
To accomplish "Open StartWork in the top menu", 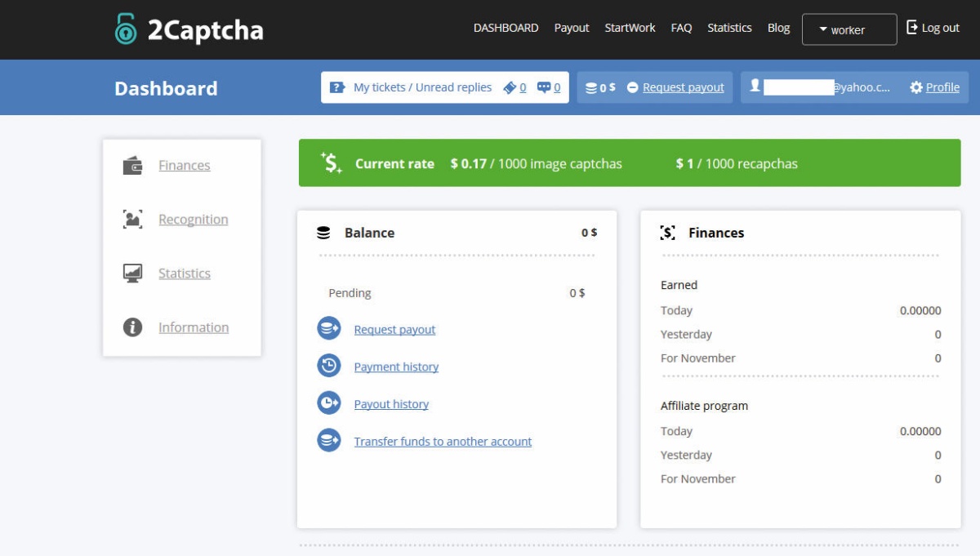I will 630,28.
